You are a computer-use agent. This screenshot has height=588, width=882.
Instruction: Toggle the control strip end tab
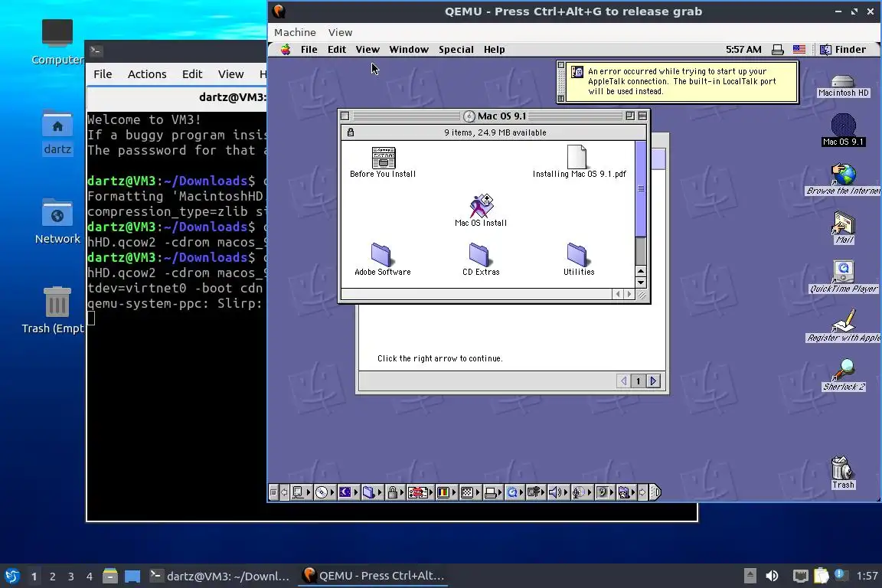tap(655, 492)
